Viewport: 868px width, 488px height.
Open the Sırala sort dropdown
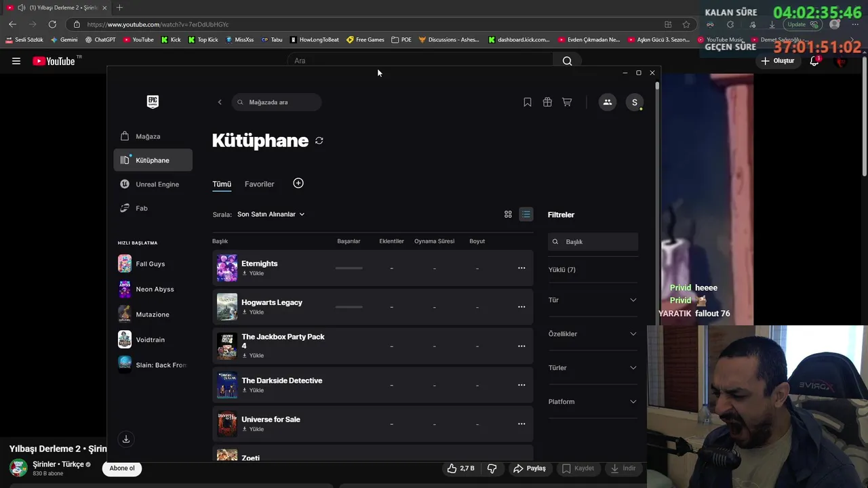point(271,214)
